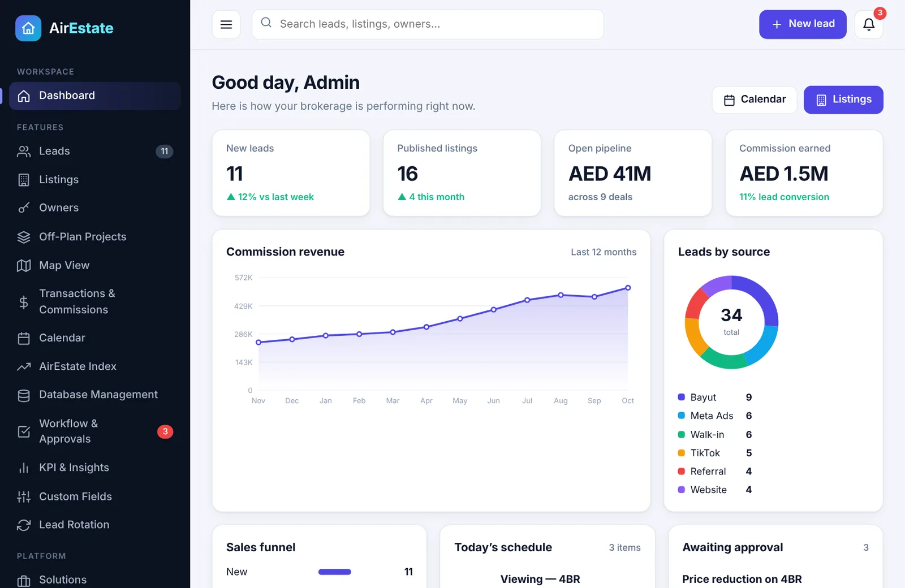Click the KPI & Insights bar chart icon
Viewport: 905px width, 588px height.
(x=24, y=468)
